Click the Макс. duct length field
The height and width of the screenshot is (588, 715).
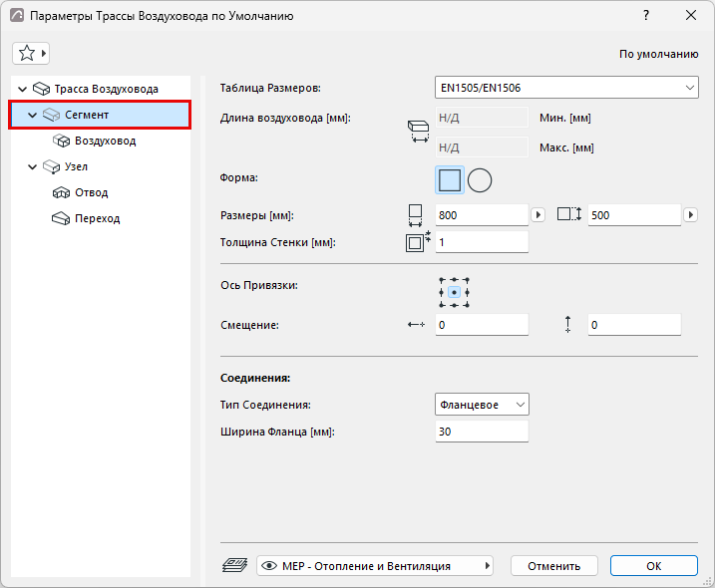coord(482,147)
